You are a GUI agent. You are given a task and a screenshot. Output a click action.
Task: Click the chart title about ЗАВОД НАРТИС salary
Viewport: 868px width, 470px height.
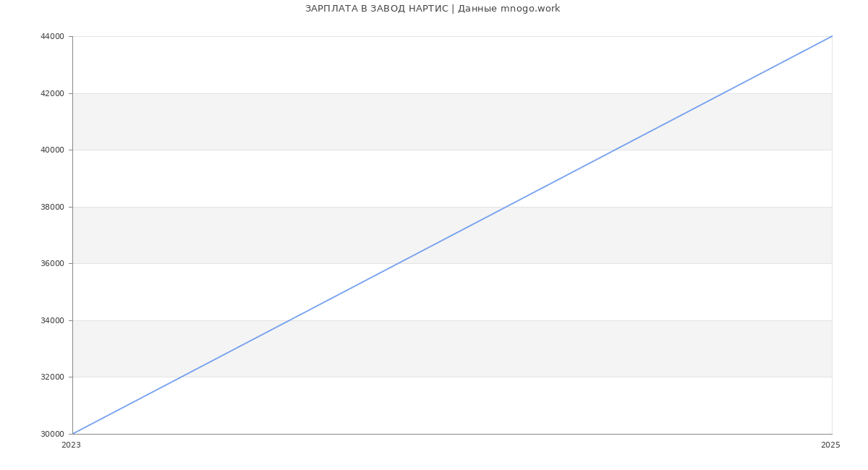coord(433,9)
